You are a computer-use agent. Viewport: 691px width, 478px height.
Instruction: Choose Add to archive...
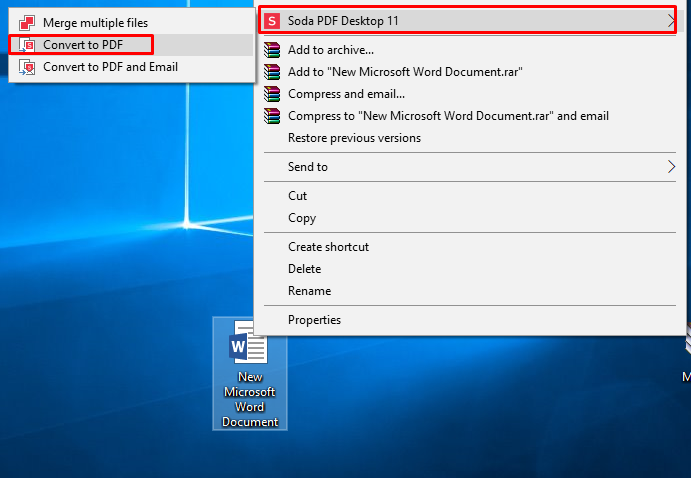click(470, 50)
